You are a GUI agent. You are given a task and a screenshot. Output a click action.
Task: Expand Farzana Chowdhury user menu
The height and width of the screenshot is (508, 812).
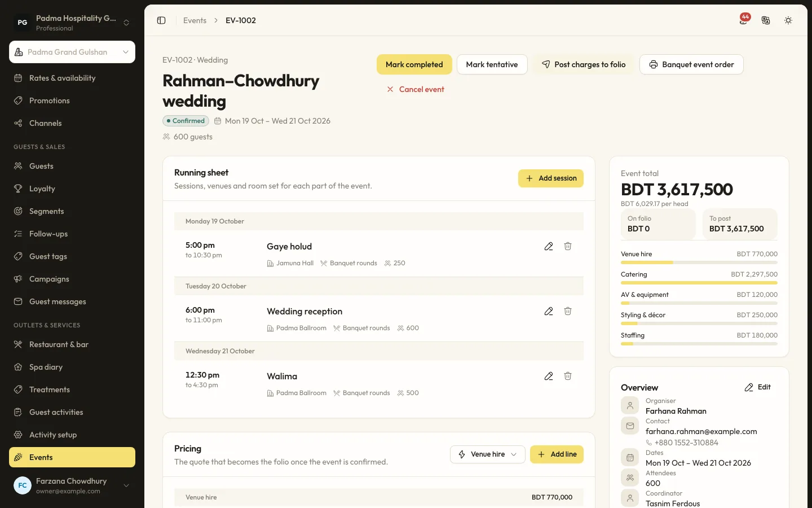(x=72, y=485)
